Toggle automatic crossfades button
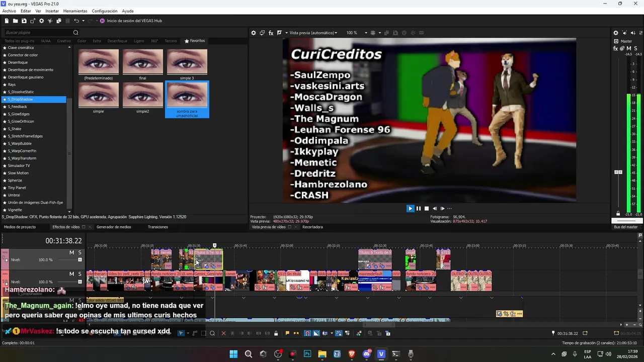644x362 pixels. point(316,333)
